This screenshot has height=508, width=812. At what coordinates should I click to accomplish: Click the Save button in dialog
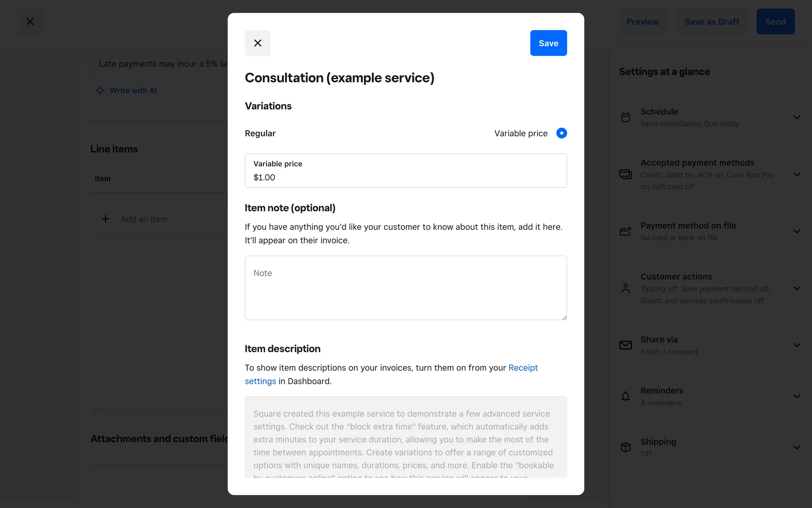click(548, 43)
